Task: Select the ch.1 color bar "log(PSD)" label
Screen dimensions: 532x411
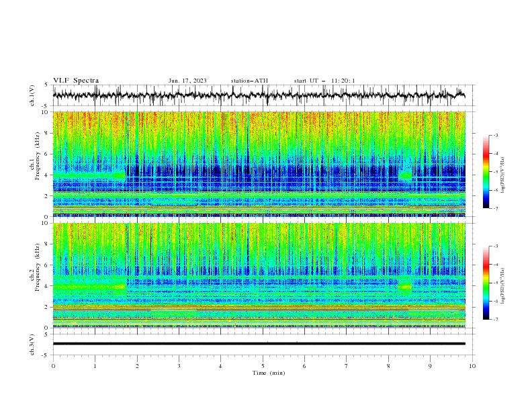Action: [502, 175]
